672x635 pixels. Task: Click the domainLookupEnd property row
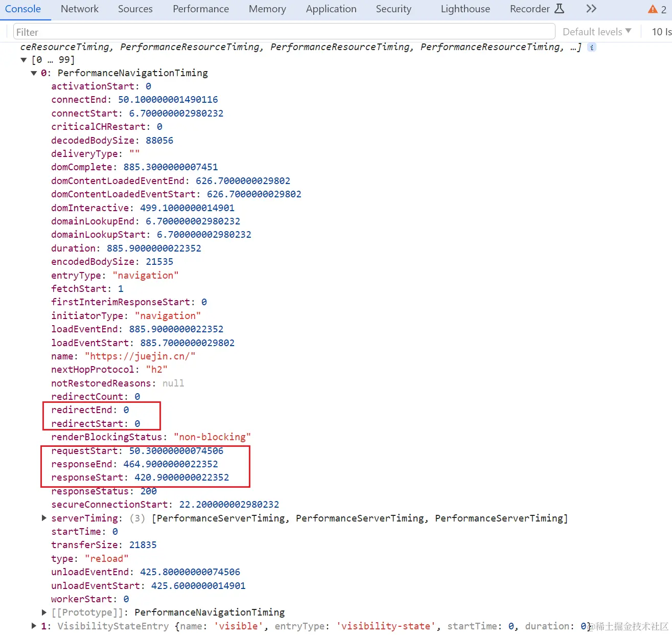pos(146,221)
